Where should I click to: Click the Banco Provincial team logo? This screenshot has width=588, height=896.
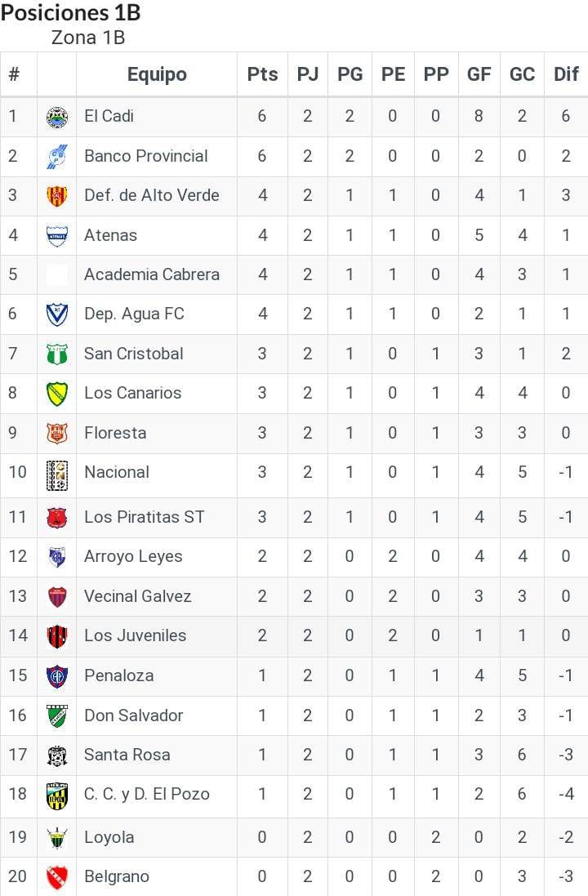click(x=57, y=157)
